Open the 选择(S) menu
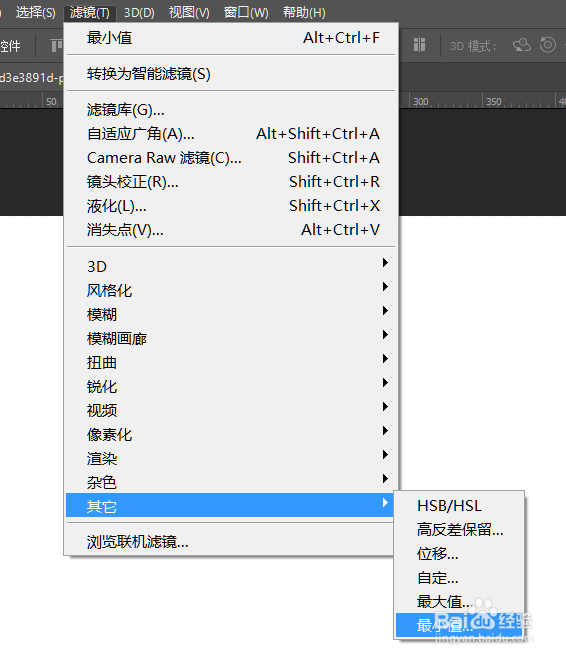566x658 pixels. [x=35, y=12]
